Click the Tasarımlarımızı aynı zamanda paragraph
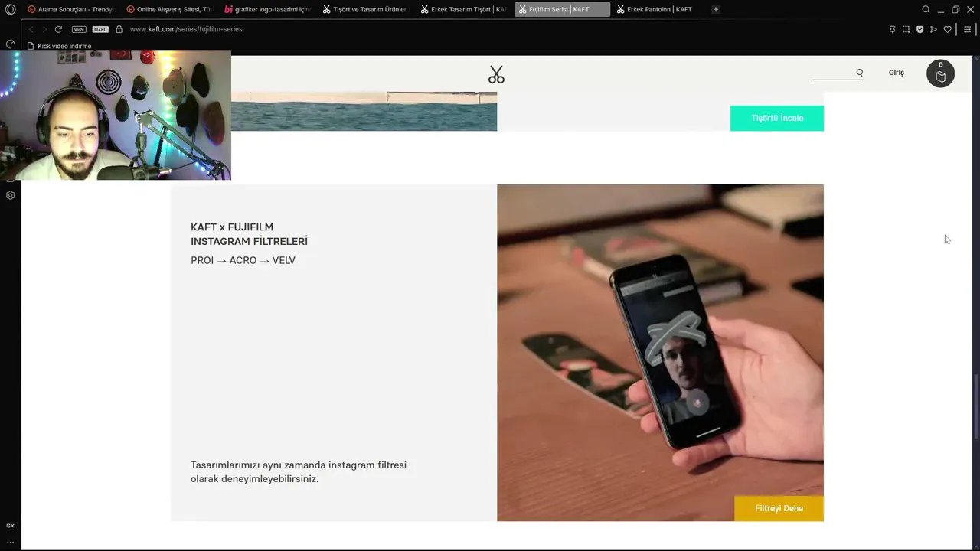Image resolution: width=980 pixels, height=551 pixels. (299, 471)
